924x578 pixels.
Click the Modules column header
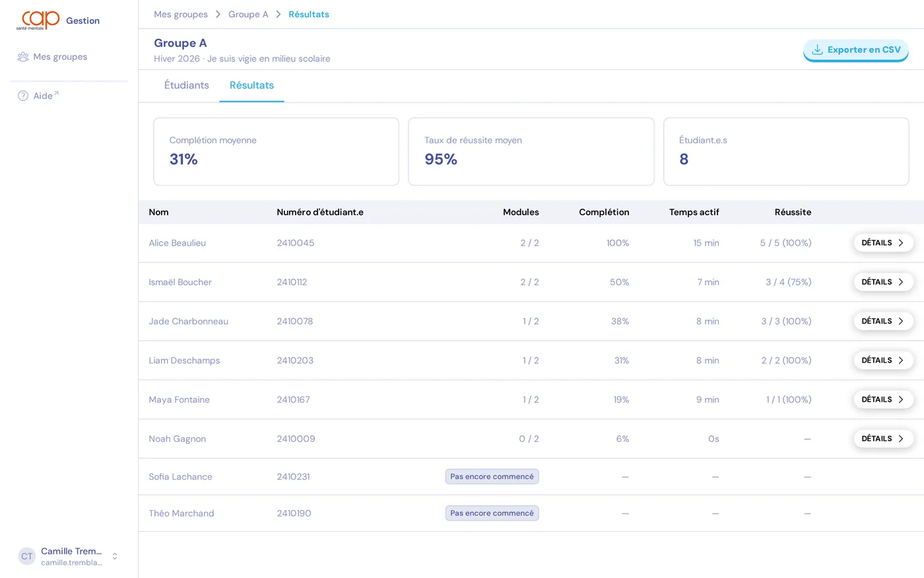click(x=521, y=212)
